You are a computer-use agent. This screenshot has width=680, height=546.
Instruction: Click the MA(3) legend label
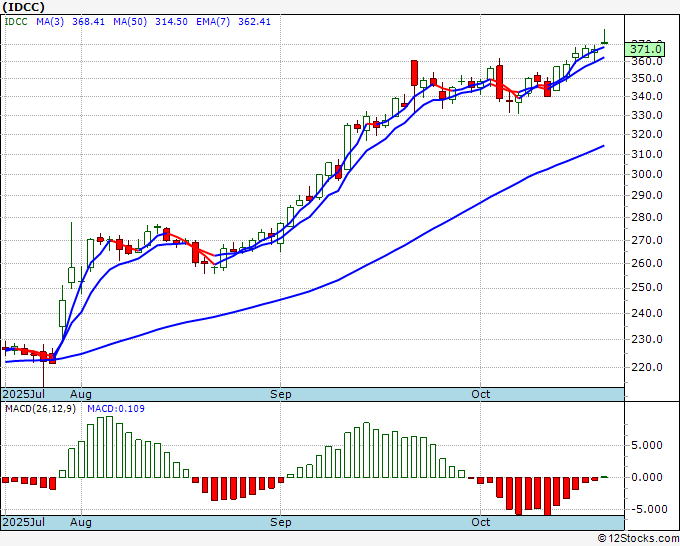tap(50, 22)
